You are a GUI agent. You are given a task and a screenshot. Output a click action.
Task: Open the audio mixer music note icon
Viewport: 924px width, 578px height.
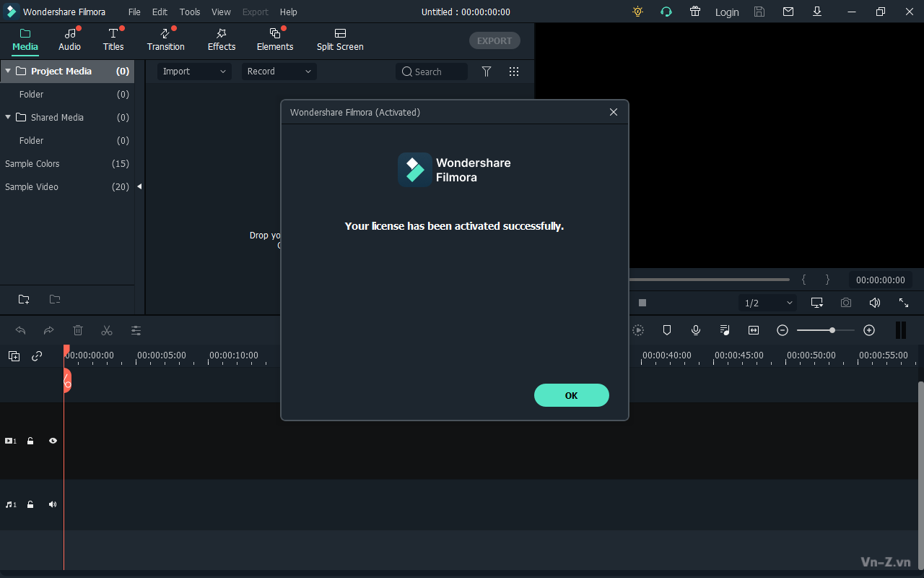[725, 330]
